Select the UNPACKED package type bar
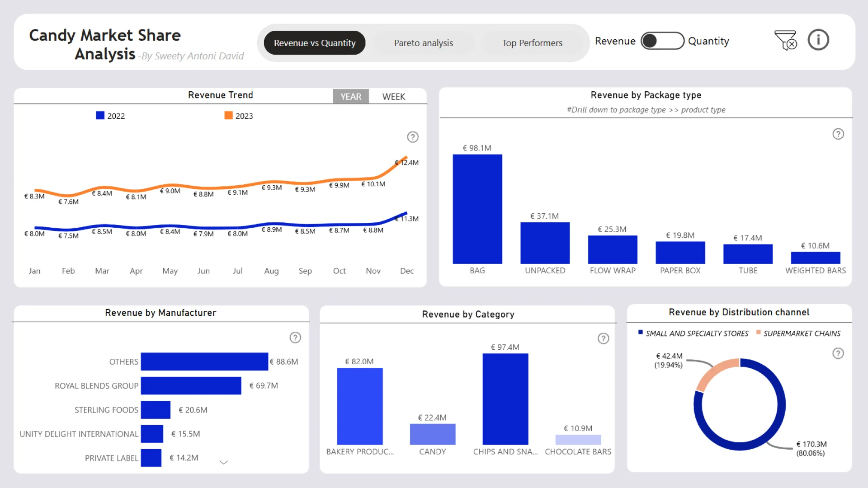Viewport: 868px width, 488px height. [x=545, y=243]
